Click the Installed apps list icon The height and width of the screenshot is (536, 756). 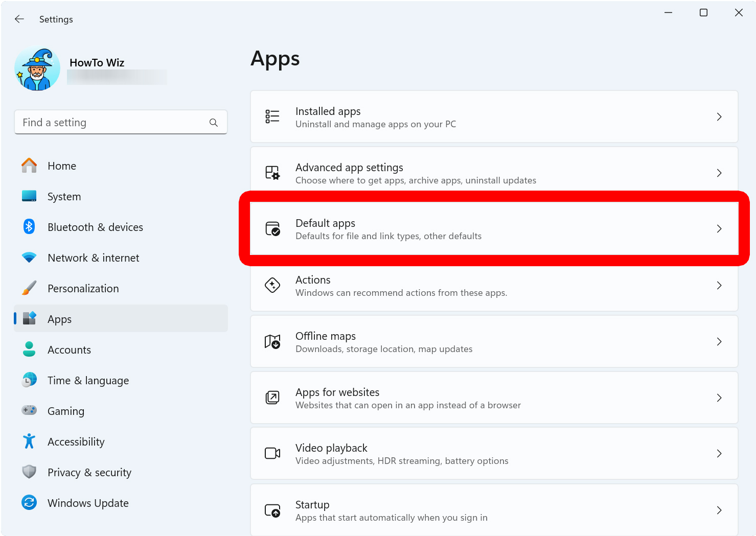pos(272,116)
